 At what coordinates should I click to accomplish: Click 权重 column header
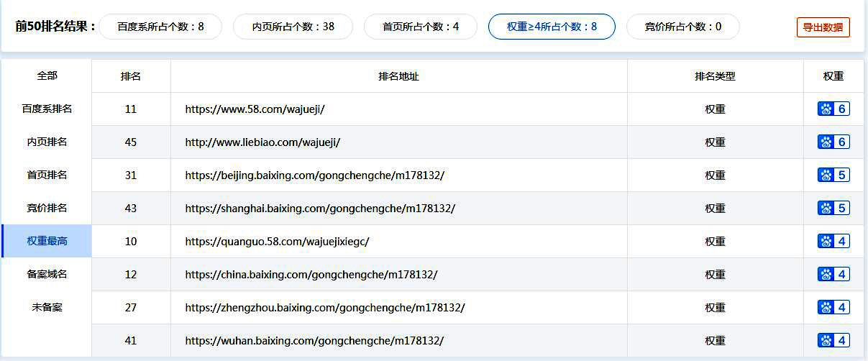point(833,76)
